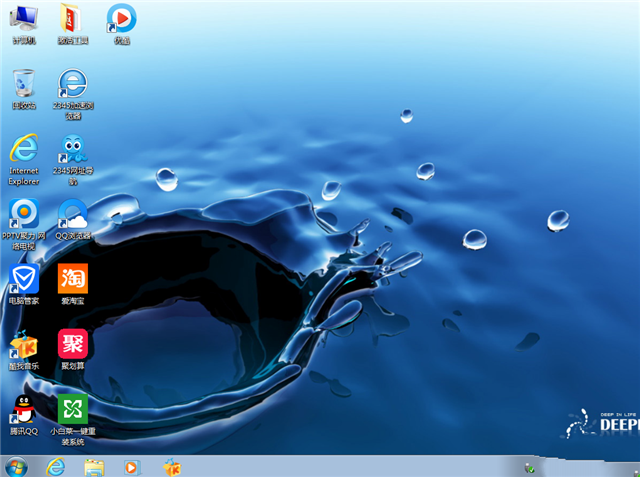Viewport: 640px width, 477px height.
Task: Open the 激活工具 folder on desktop
Action: (x=72, y=19)
